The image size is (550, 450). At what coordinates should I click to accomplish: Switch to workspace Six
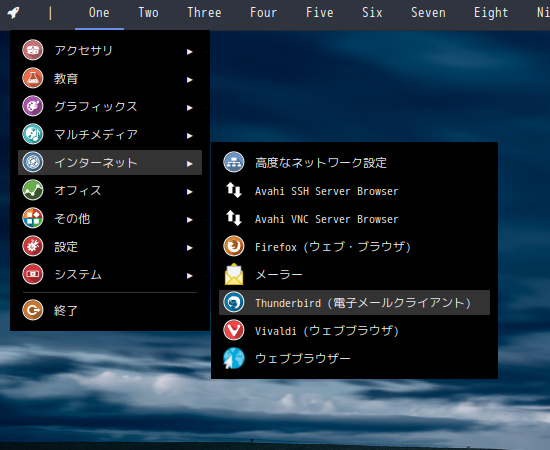tap(372, 13)
